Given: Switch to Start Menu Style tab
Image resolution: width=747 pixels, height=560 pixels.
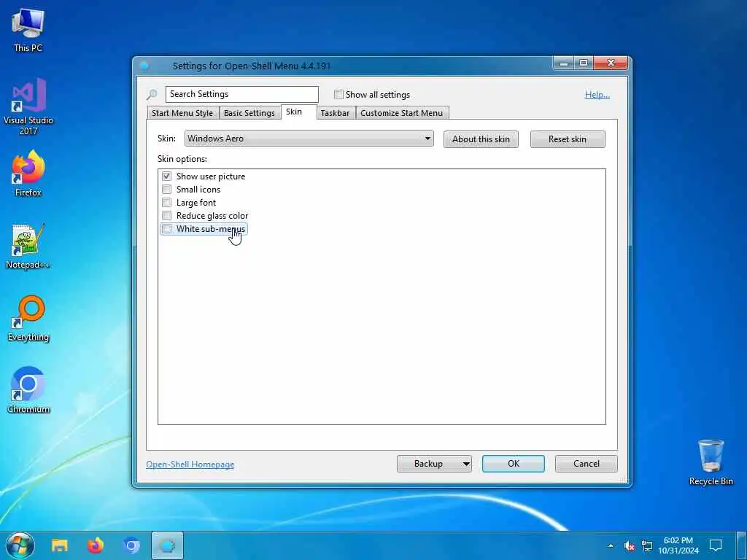Looking at the screenshot, I should pos(182,113).
